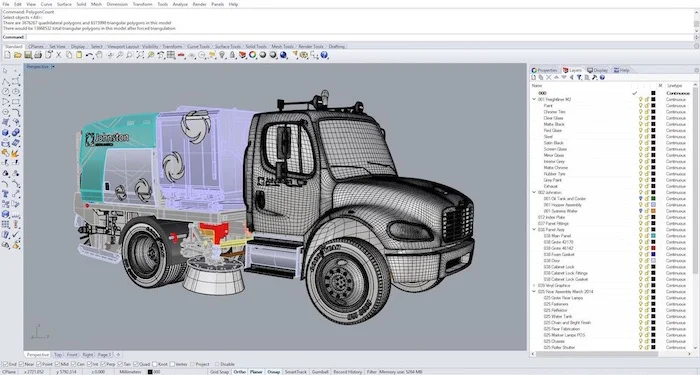Enable the Knot osnap checkbox
Viewport: 700px width, 375px height.
coord(155,364)
